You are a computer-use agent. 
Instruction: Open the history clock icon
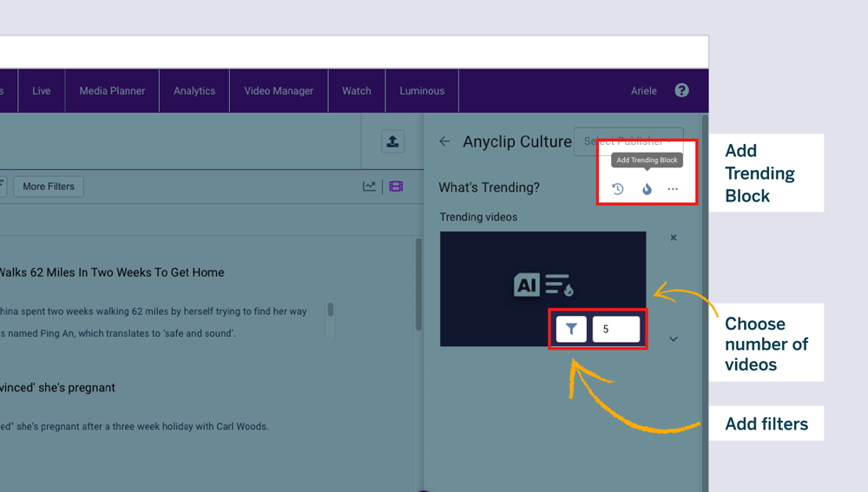tap(618, 189)
